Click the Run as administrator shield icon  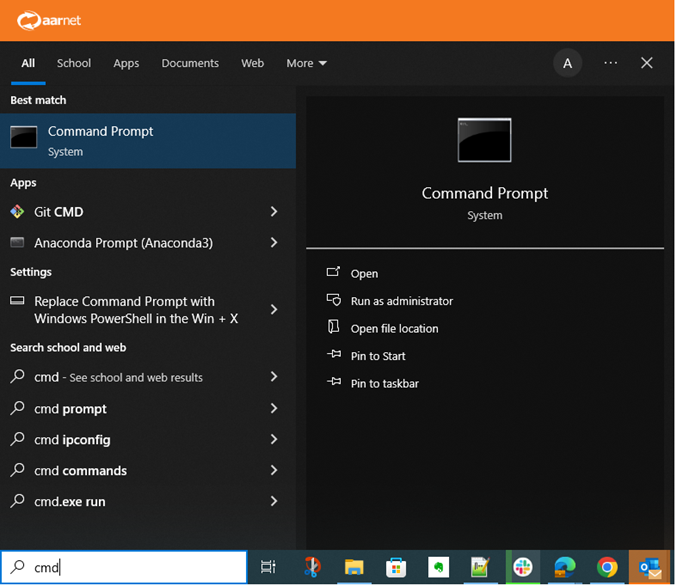click(333, 300)
